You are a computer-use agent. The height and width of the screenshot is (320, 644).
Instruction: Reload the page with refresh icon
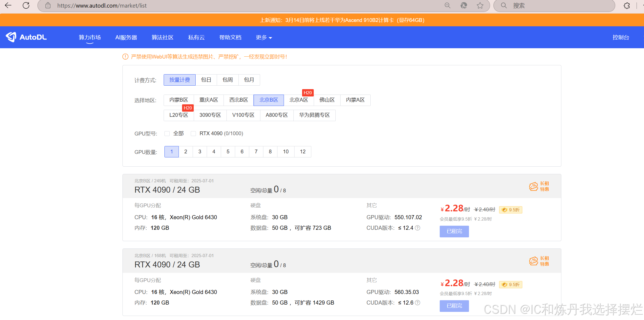(26, 5)
